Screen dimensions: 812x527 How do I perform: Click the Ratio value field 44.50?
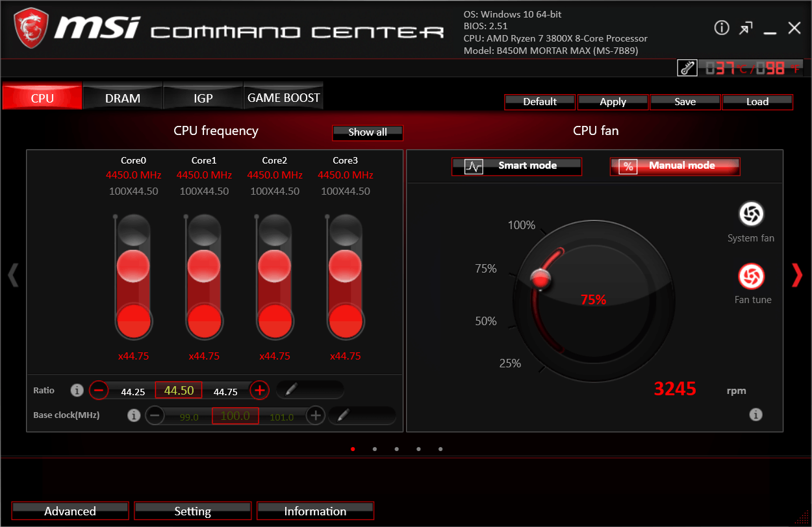point(179,390)
